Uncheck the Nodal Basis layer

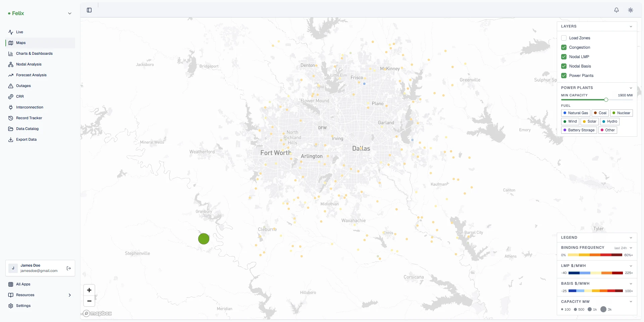[564, 66]
